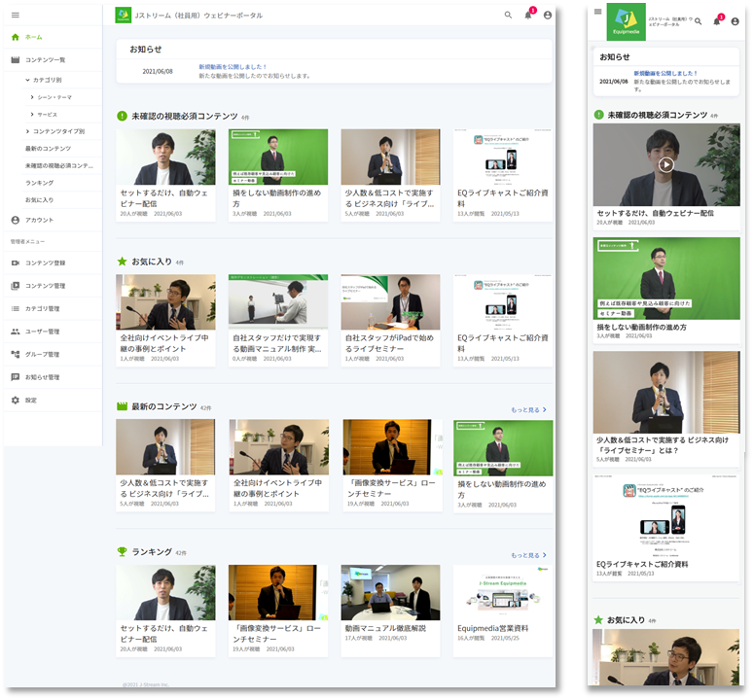Click the 設定 gear icon in sidebar
This screenshot has width=754, height=700.
click(15, 400)
